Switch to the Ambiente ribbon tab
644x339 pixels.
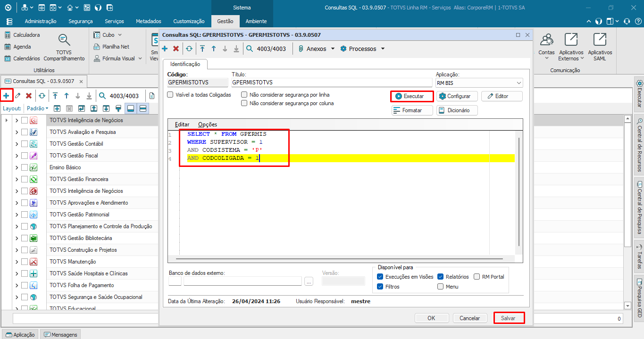256,21
